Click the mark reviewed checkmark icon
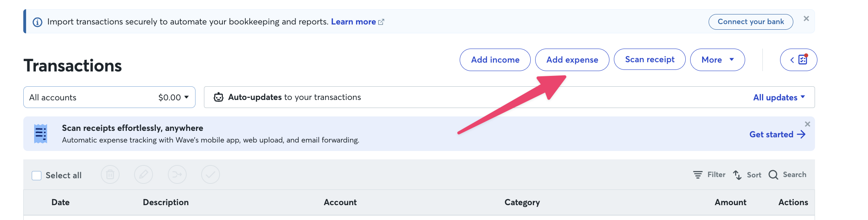 210,175
